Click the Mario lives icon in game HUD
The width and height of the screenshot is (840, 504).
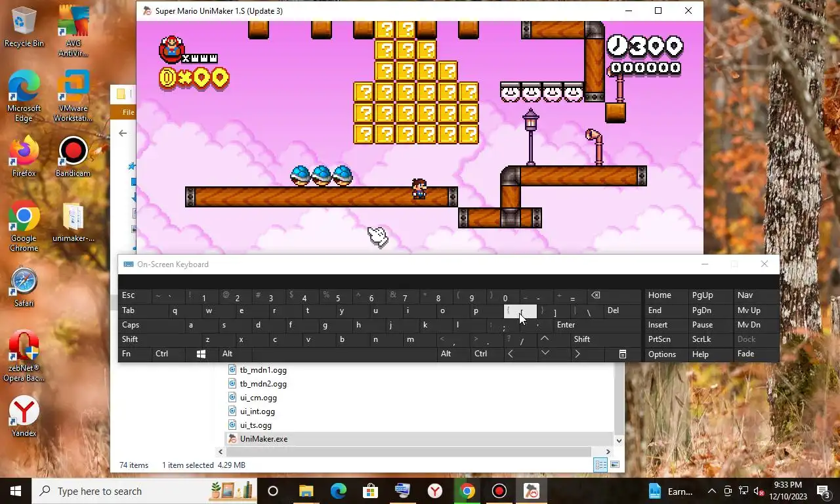point(172,49)
